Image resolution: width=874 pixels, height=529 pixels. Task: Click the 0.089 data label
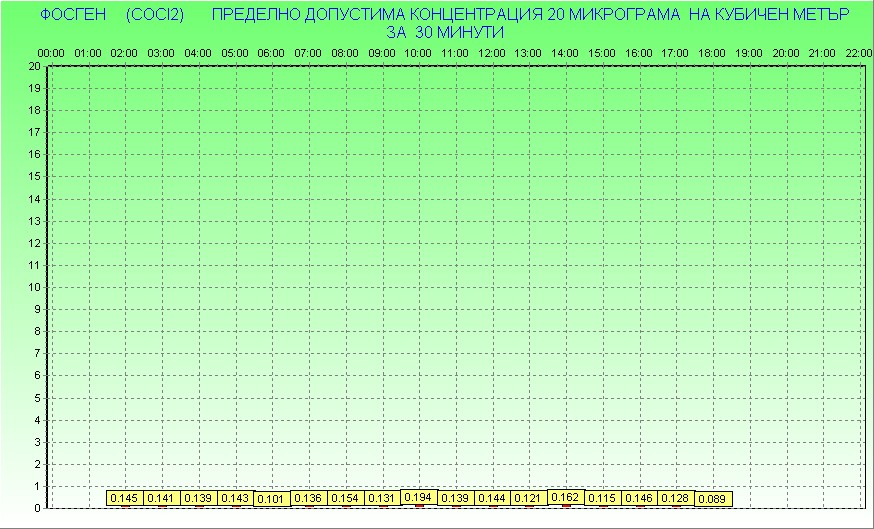(712, 498)
